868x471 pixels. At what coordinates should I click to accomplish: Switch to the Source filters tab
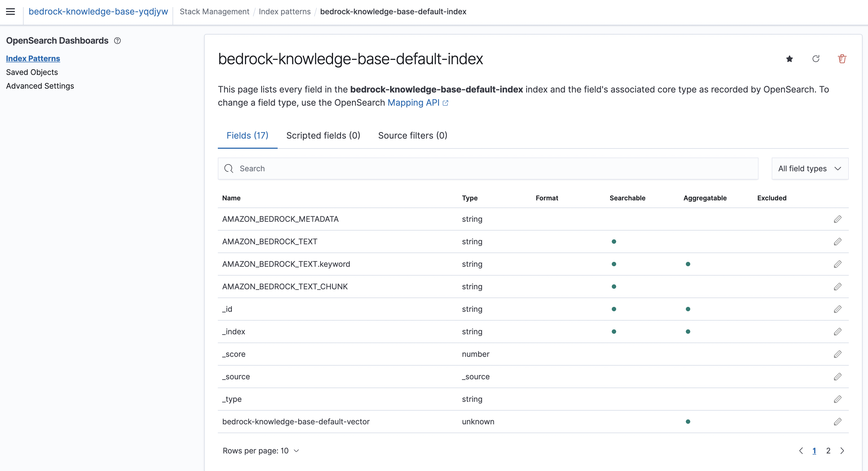412,136
